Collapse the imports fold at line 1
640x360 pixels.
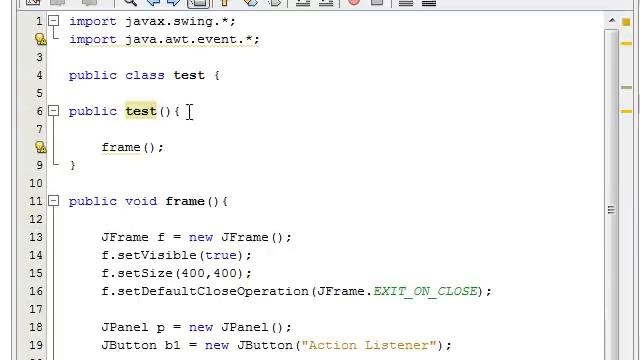pos(53,21)
